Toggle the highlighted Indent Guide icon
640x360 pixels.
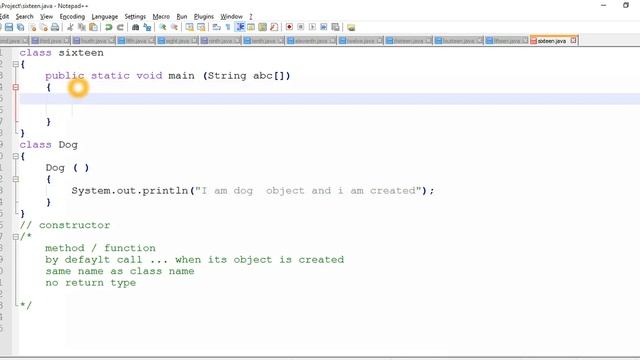(240, 27)
